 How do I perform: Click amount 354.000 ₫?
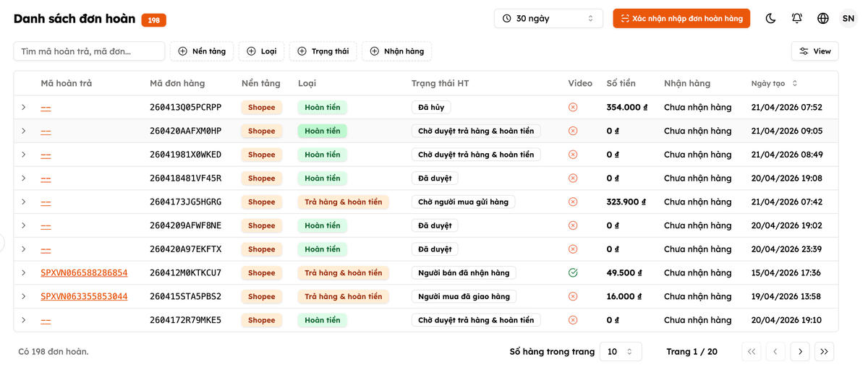pyautogui.click(x=626, y=107)
